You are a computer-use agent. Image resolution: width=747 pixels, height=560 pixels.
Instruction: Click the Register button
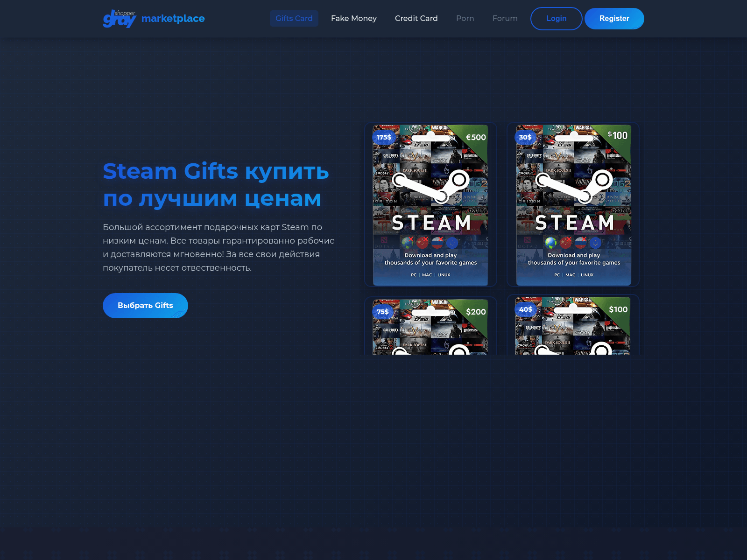pyautogui.click(x=614, y=19)
